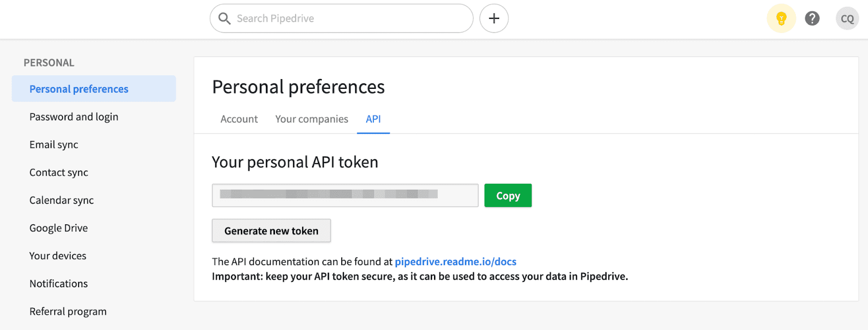Open pipedrive.readme.io/docs link
The width and height of the screenshot is (868, 330).
click(456, 262)
